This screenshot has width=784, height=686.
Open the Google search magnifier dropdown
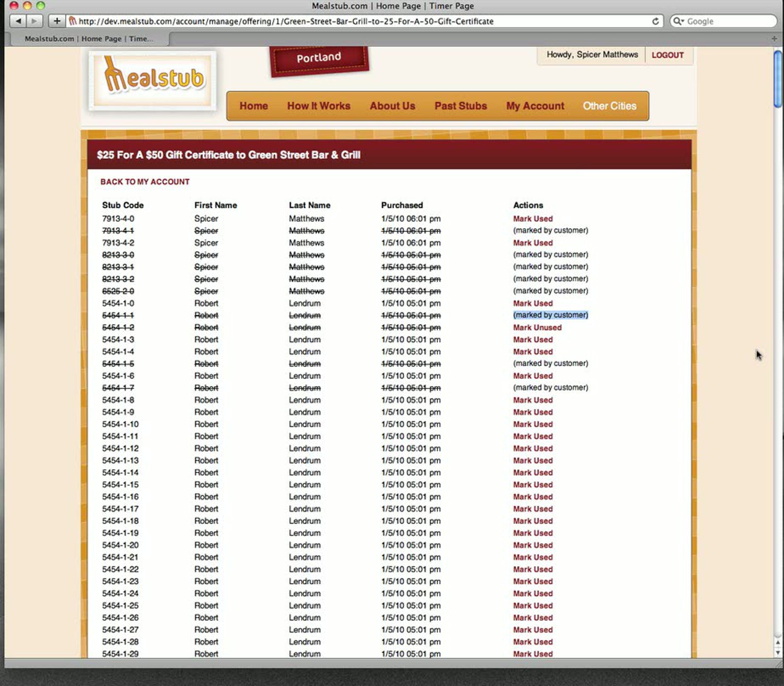(678, 21)
